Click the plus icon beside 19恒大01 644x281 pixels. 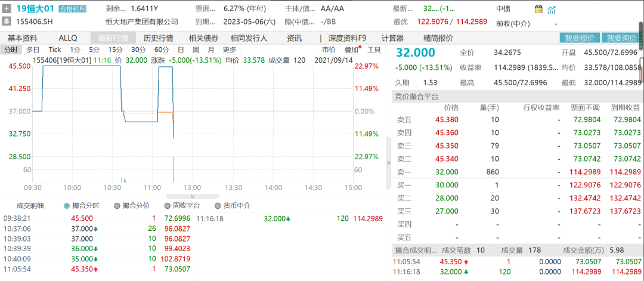tap(7, 8)
